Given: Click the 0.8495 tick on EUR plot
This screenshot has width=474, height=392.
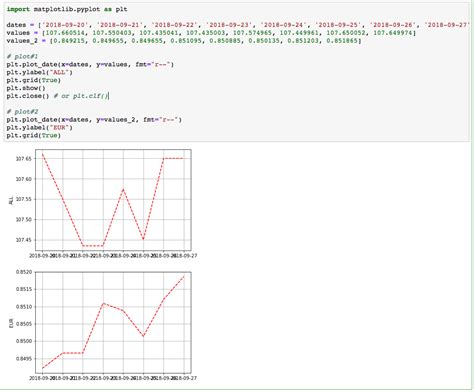Looking at the screenshot, I should click(x=24, y=359).
